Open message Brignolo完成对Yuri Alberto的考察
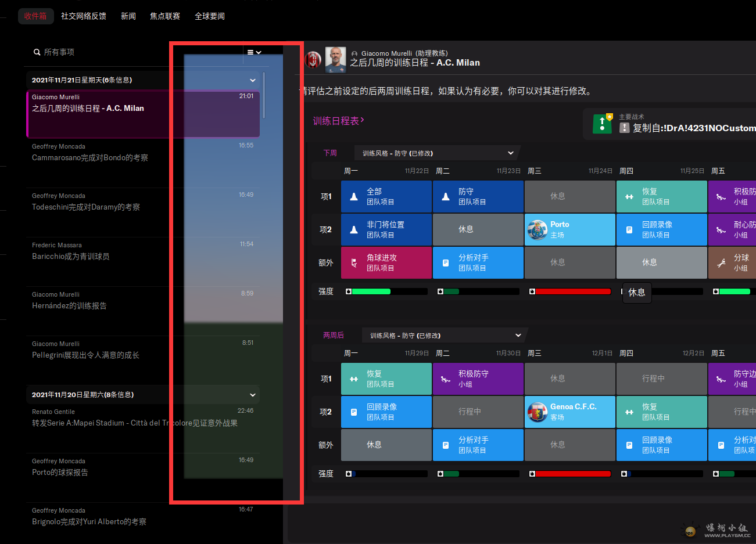This screenshot has height=544, width=756. 143,523
